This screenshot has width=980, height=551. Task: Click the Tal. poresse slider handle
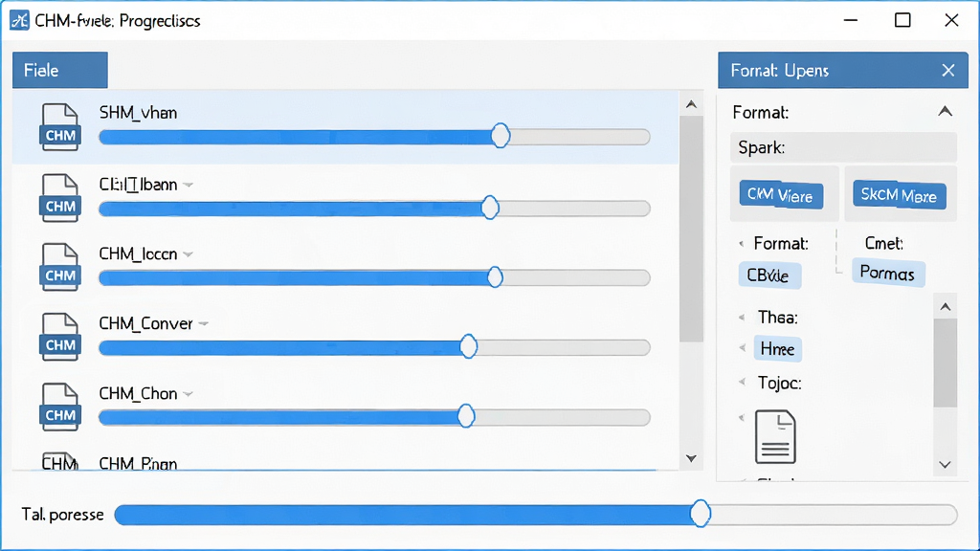[700, 514]
